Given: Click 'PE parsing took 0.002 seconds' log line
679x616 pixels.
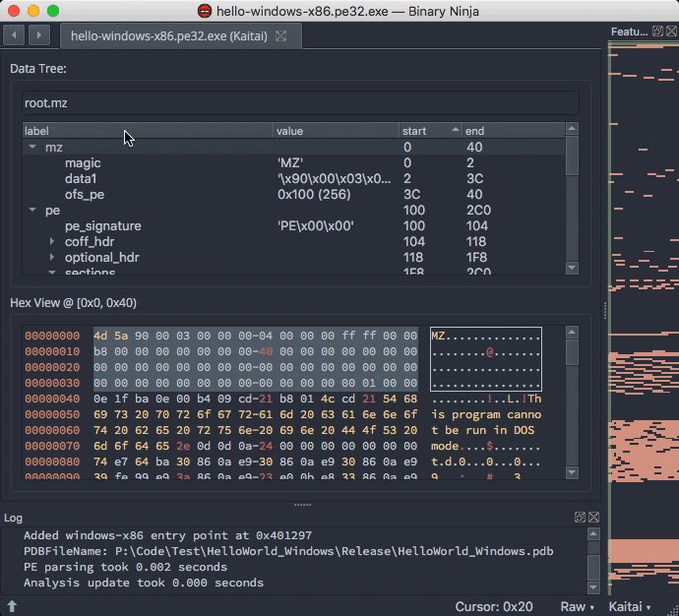Looking at the screenshot, I should coord(125,567).
